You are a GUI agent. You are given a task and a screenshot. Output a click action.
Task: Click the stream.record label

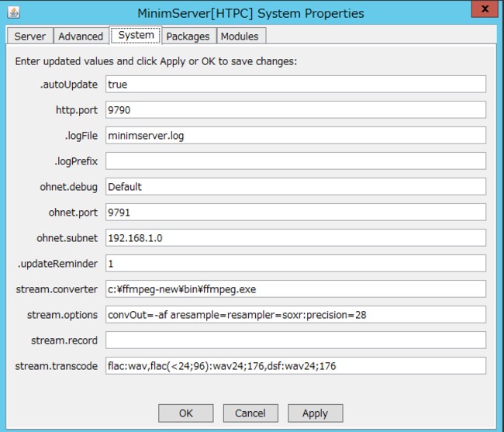point(64,340)
